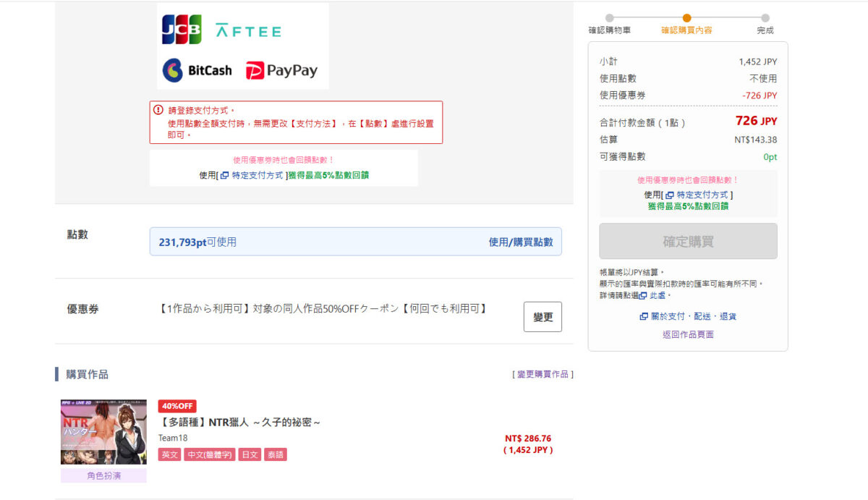The width and height of the screenshot is (868, 500).
Task: Click the 0pt obtainable points value
Action: coord(770,157)
